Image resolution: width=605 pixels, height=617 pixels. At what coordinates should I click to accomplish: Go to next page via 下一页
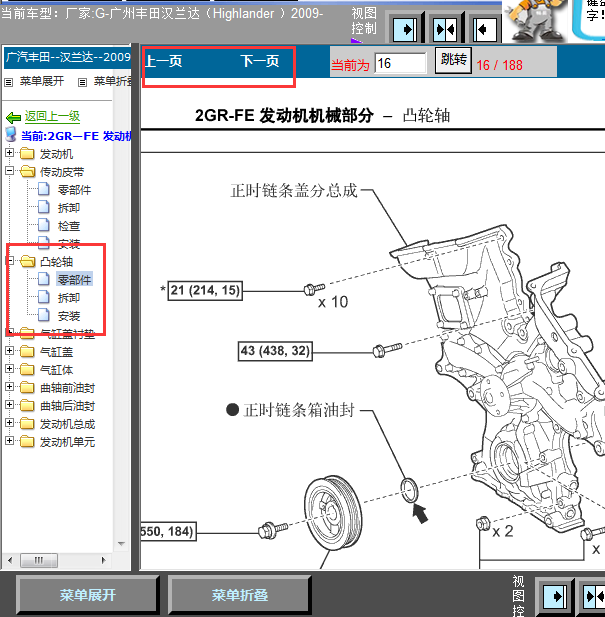click(x=260, y=62)
